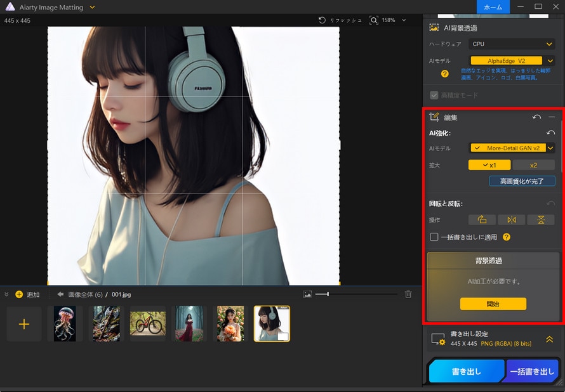This screenshot has height=392, width=565.
Task: Click the 一括書き出し button
Action: [532, 371]
